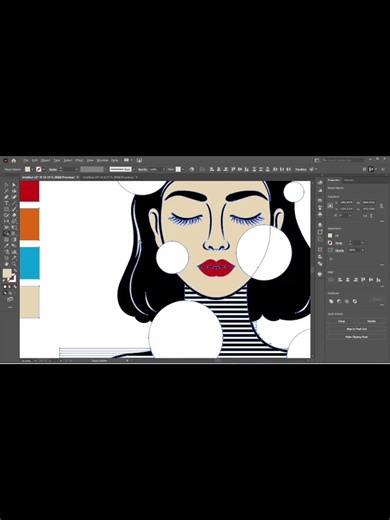The image size is (390, 520).
Task: Select the Rectangle tool
Action: (6, 209)
